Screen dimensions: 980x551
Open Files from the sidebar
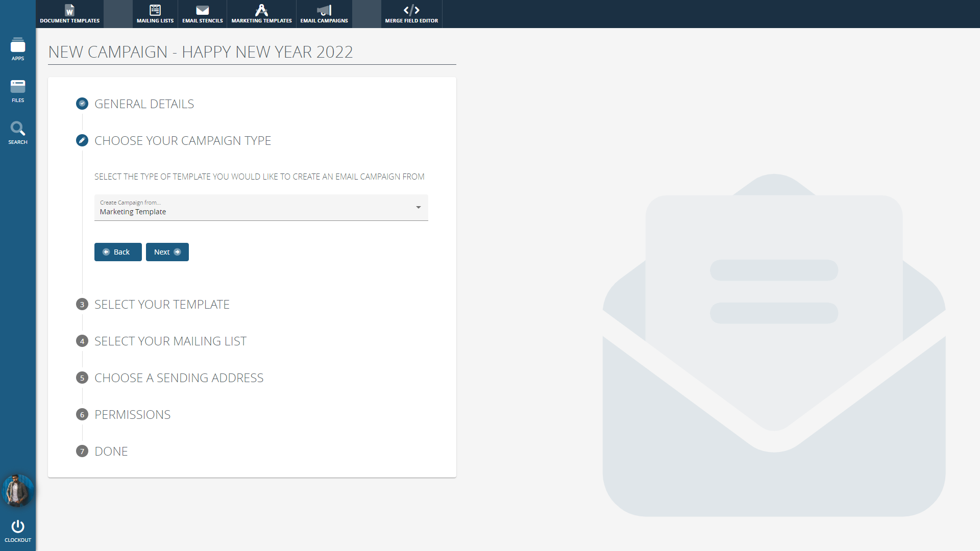18,91
